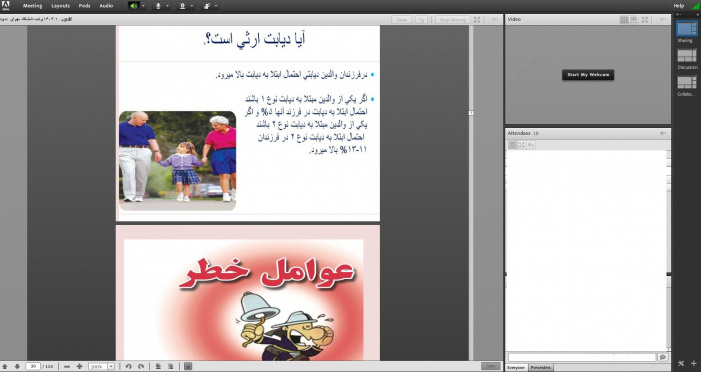The width and height of the screenshot is (701, 372).
Task: Toggle the webcam icon in the top bar
Action: (182, 6)
